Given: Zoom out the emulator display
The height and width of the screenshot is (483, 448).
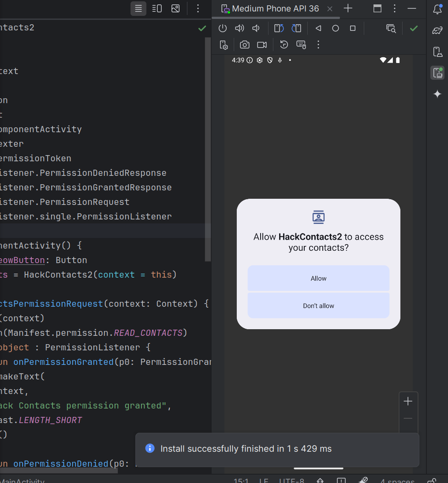Looking at the screenshot, I should pyautogui.click(x=408, y=419).
